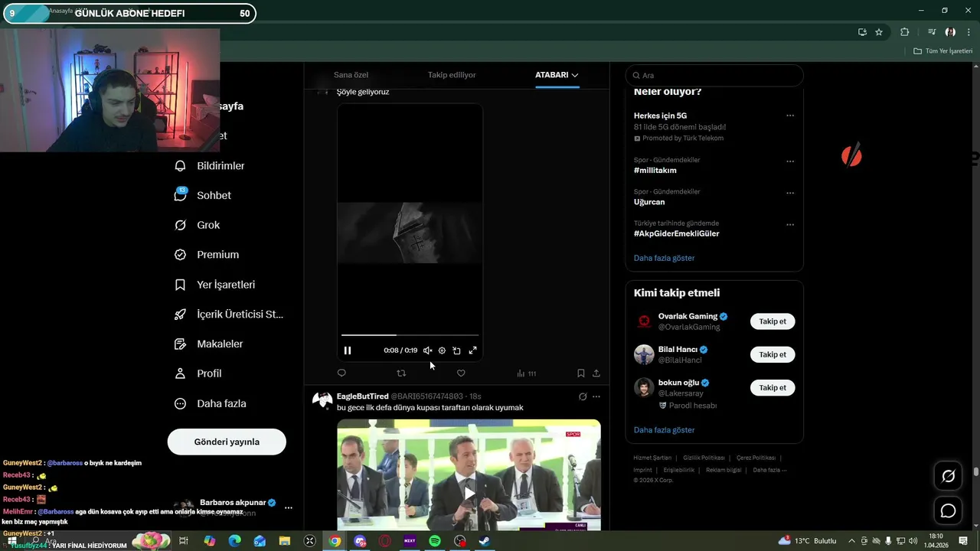Screen dimensions: 980x551
Task: Follow bokun oğlu
Action: tap(773, 388)
